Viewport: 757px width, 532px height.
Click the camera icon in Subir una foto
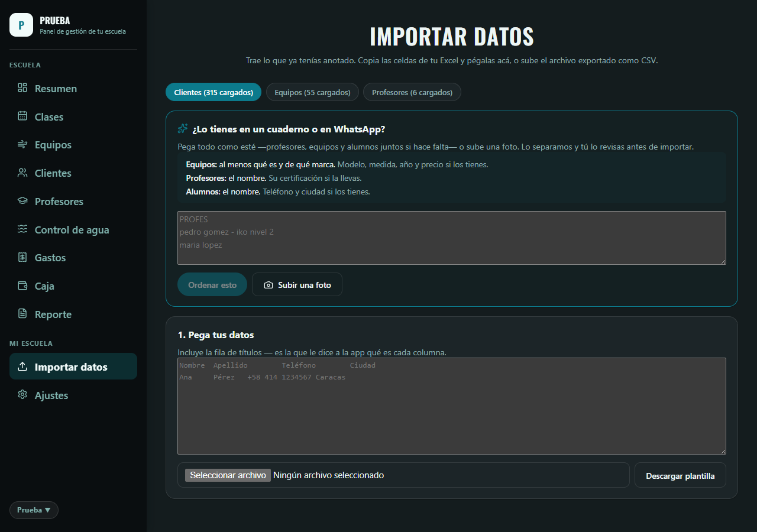[268, 285]
